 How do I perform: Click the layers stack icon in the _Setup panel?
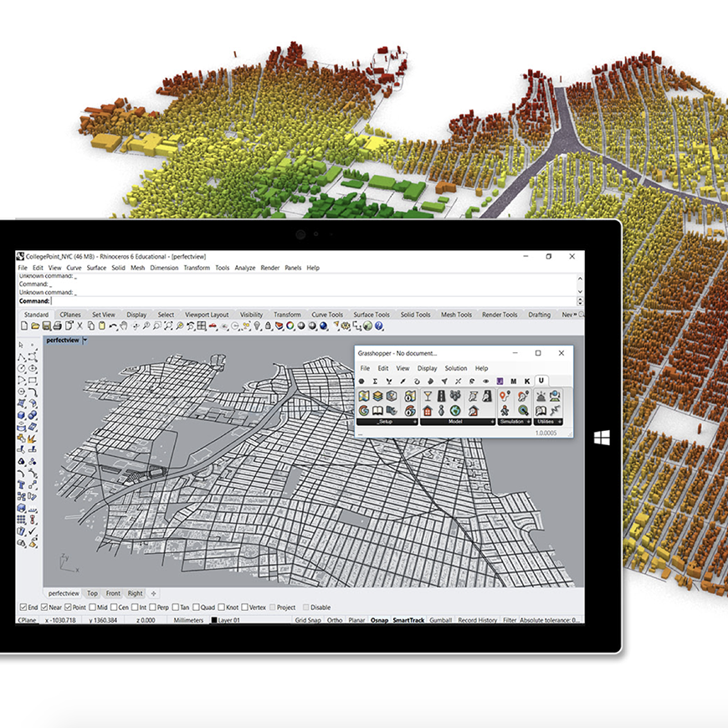pyautogui.click(x=377, y=397)
